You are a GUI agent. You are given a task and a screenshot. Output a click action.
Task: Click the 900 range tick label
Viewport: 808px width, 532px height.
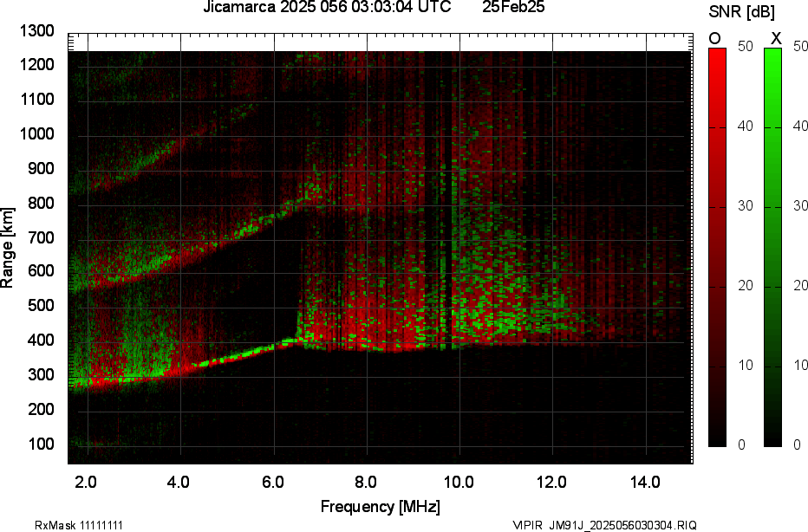pyautogui.click(x=40, y=168)
